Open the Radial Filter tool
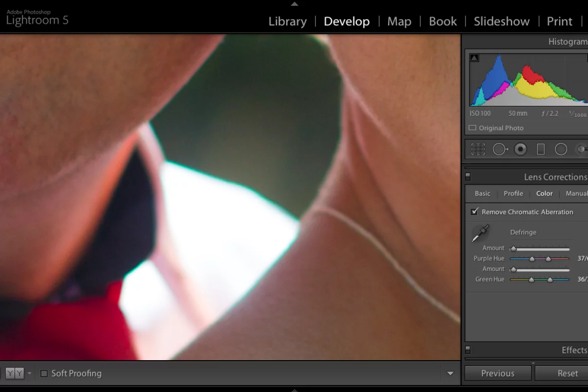The height and width of the screenshot is (392, 588). click(x=561, y=149)
